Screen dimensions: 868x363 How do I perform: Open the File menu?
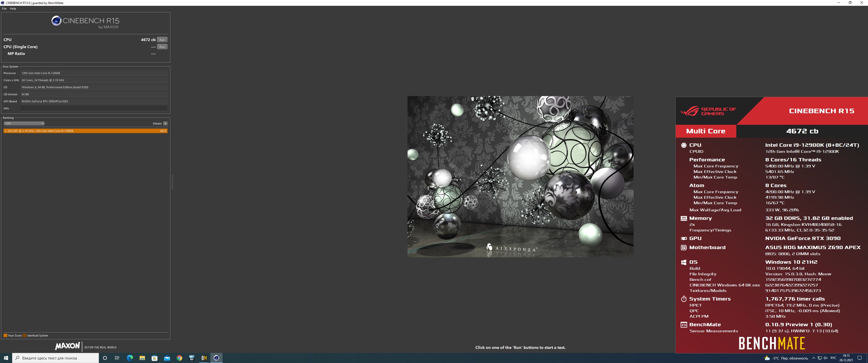(x=4, y=9)
